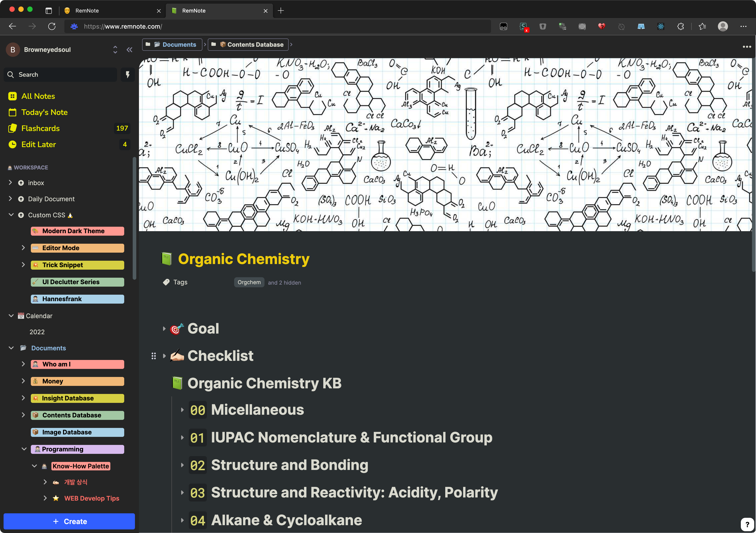Collapse the Programming folder
This screenshot has width=756, height=533.
tap(24, 449)
